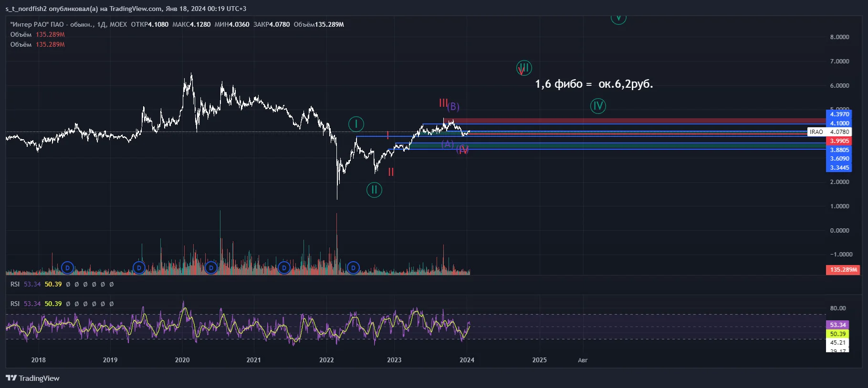The width and height of the screenshot is (868, 388).
Task: Click the green circled wave III label
Action: pos(524,68)
